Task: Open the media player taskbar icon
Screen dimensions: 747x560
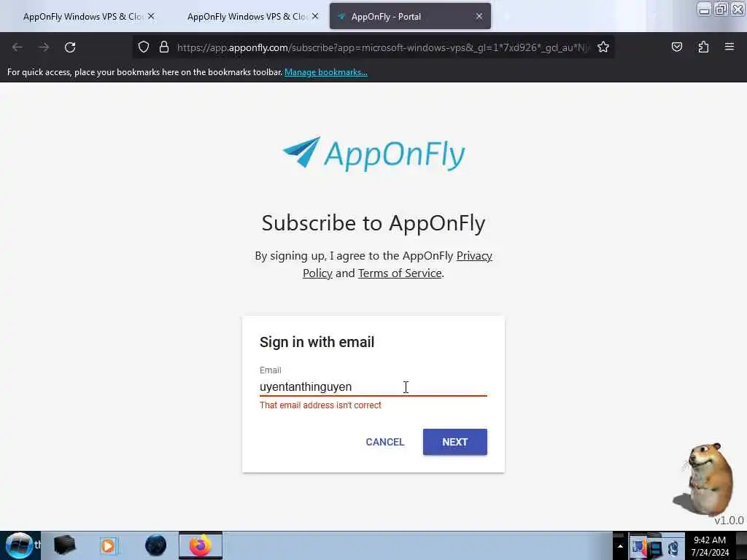Action: 108,545
